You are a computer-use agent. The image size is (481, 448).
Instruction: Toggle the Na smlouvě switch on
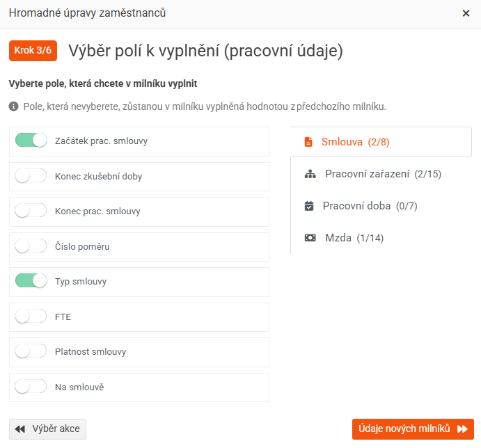coord(31,387)
